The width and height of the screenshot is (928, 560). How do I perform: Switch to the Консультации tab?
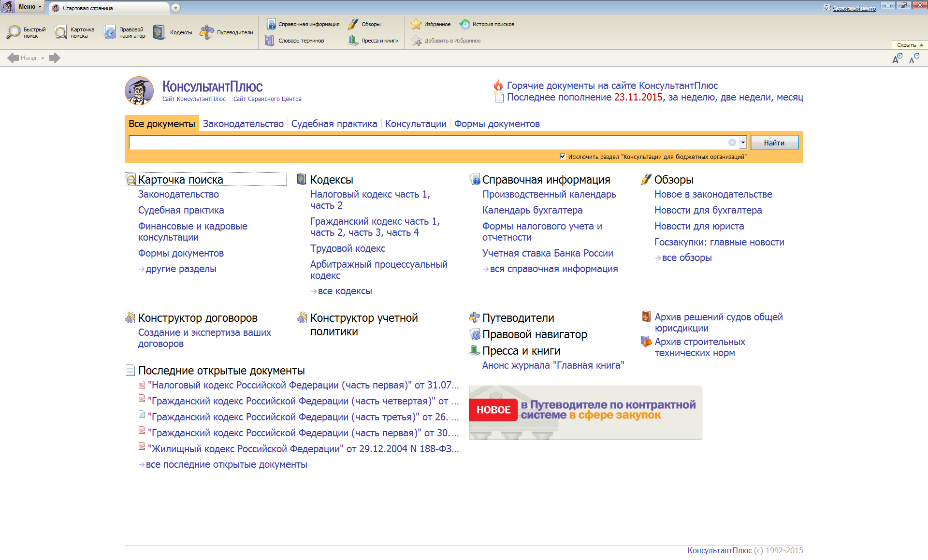pos(416,124)
